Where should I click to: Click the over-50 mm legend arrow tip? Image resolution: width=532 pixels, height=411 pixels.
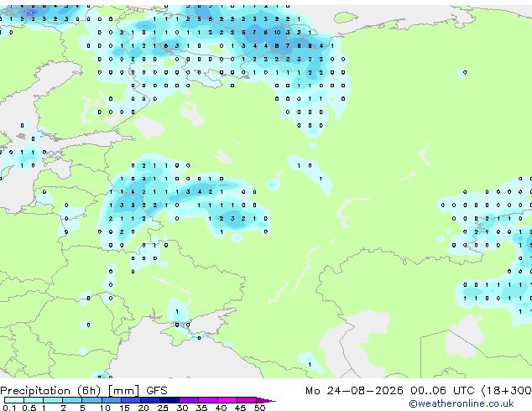(266, 400)
